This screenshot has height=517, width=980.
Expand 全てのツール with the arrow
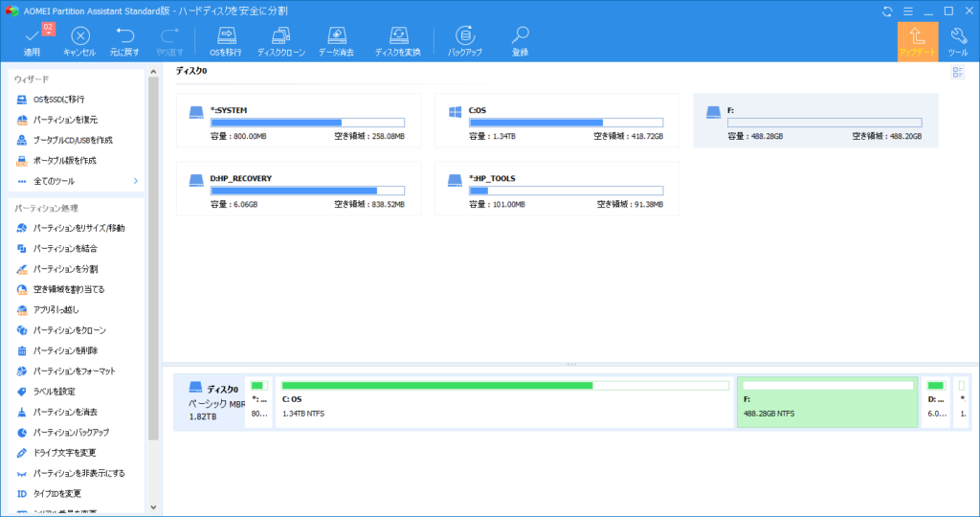click(x=136, y=181)
